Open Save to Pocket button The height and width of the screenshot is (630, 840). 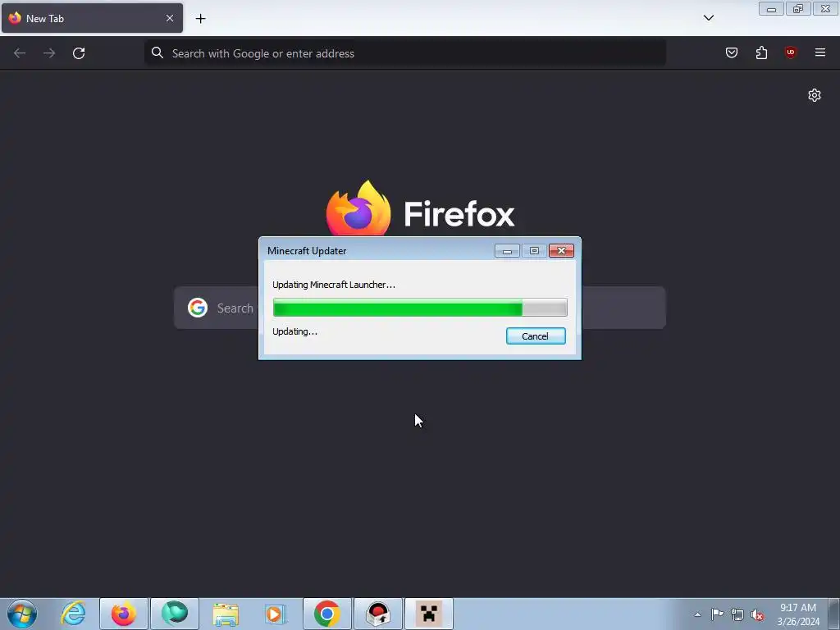click(731, 52)
